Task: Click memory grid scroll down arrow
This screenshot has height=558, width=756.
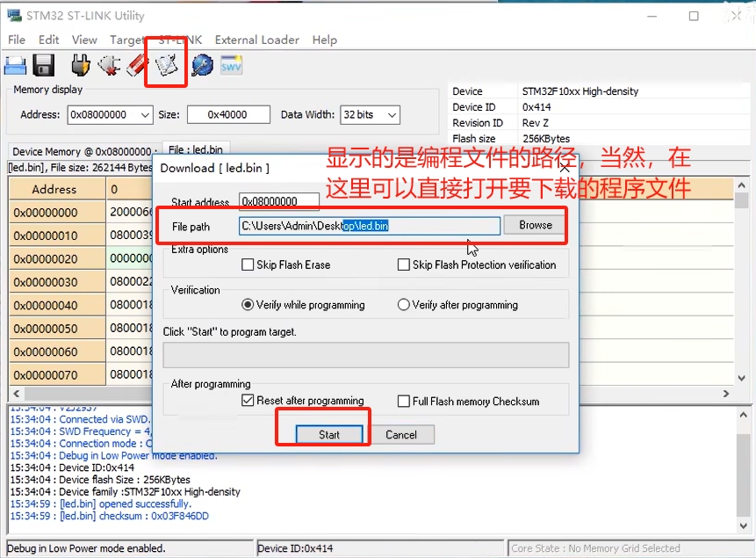Action: pyautogui.click(x=742, y=378)
